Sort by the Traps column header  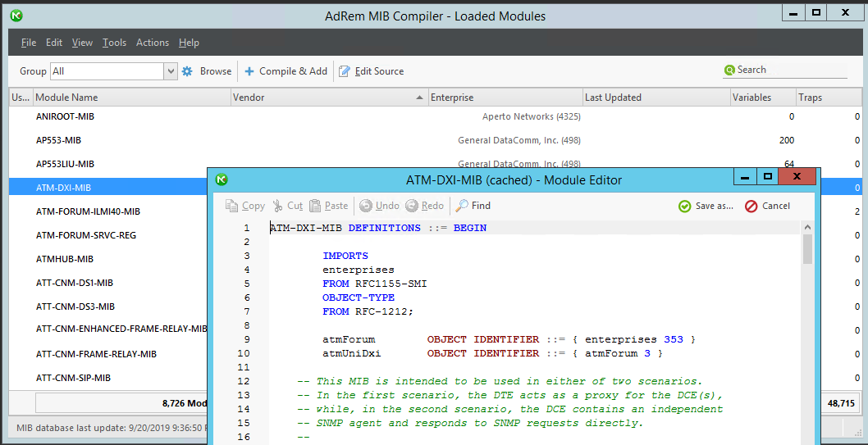pos(829,98)
